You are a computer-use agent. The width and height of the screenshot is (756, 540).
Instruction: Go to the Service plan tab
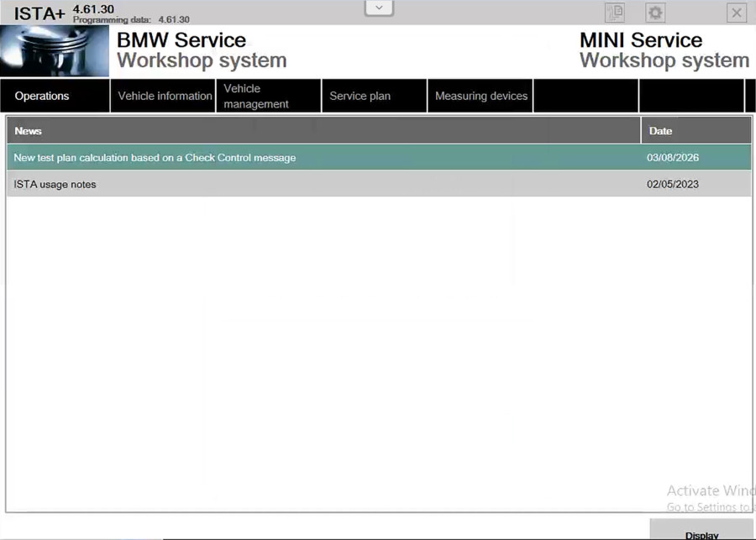pyautogui.click(x=374, y=96)
